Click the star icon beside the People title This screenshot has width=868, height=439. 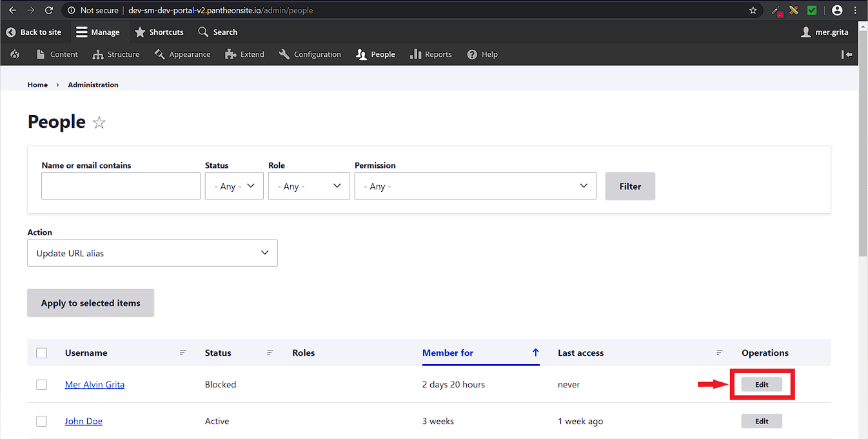coord(99,123)
